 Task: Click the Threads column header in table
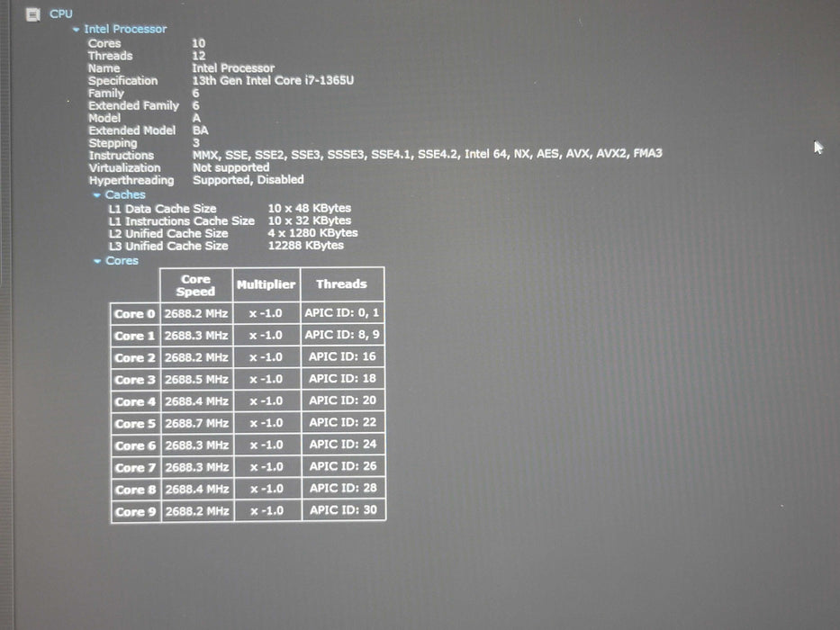[x=342, y=283]
